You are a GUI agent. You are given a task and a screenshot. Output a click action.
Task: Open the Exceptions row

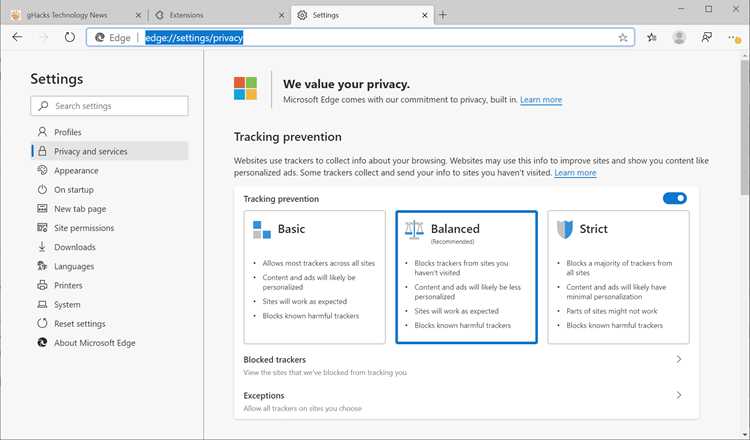pyautogui.click(x=466, y=401)
